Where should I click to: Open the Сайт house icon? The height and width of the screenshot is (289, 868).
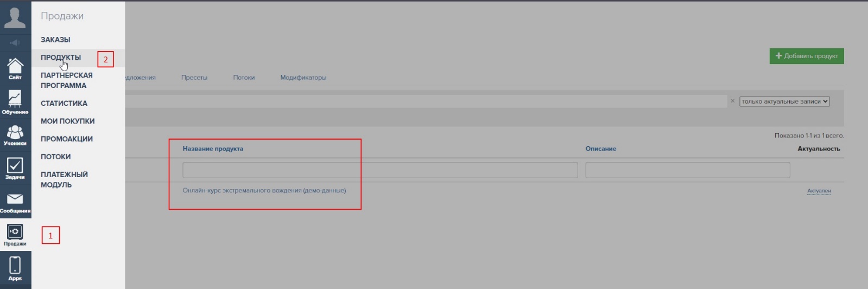pos(15,68)
